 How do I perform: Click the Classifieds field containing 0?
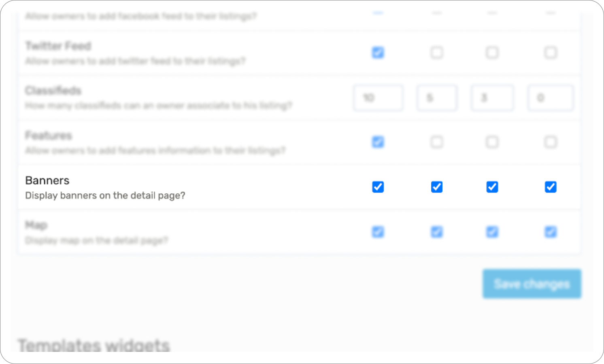pos(551,98)
